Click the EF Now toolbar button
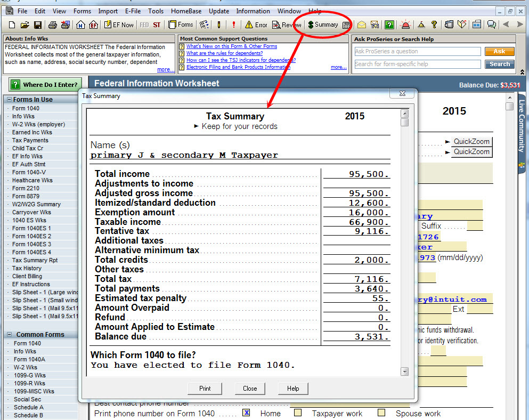 pyautogui.click(x=119, y=25)
